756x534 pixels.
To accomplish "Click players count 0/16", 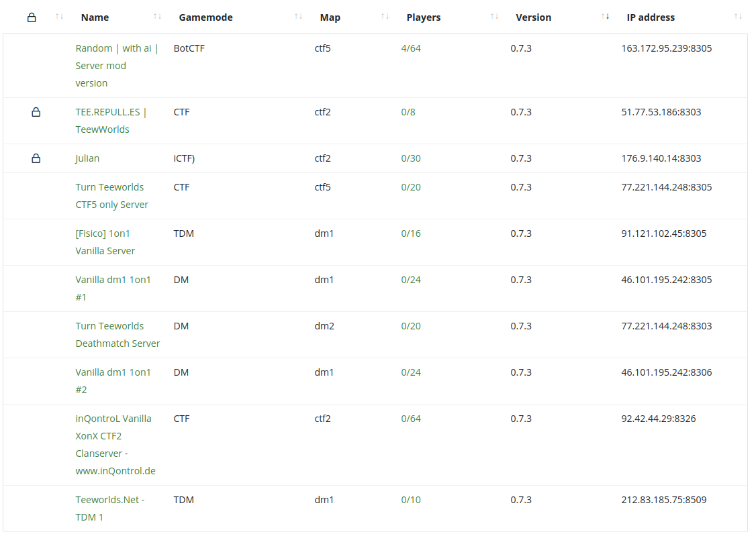I will [411, 233].
